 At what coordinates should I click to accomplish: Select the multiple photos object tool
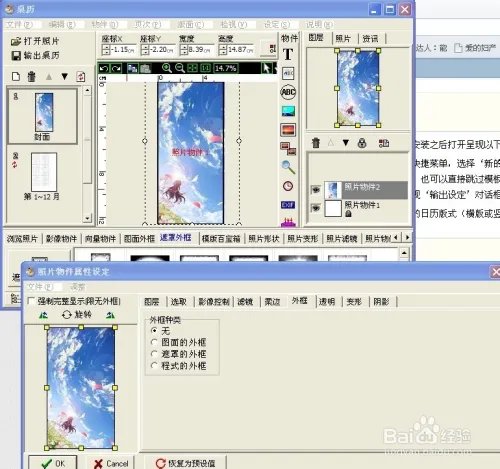coord(288,149)
